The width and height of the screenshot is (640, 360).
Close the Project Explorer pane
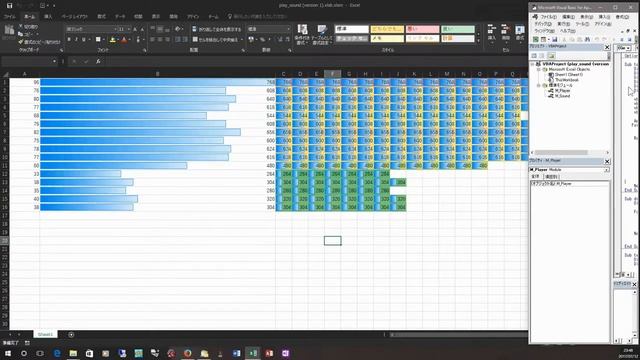pos(607,47)
